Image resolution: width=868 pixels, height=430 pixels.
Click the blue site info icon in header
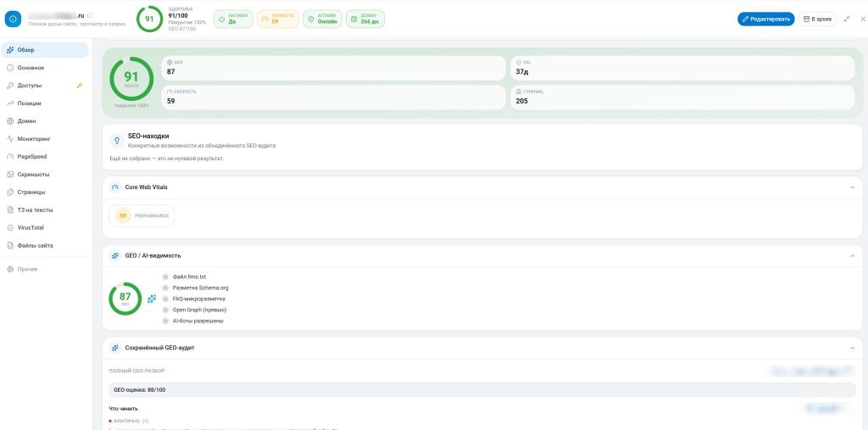13,19
